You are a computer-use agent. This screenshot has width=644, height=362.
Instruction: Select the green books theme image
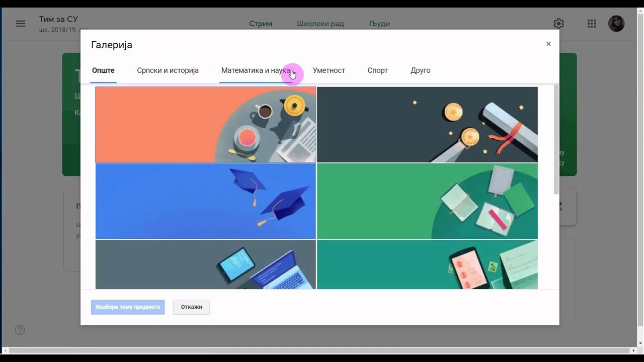pos(427,201)
